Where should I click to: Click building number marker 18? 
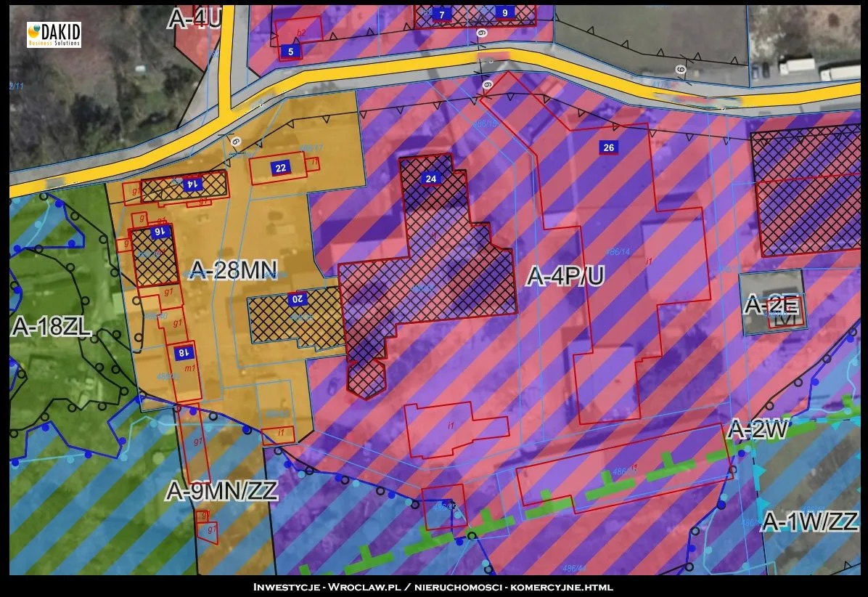[184, 352]
